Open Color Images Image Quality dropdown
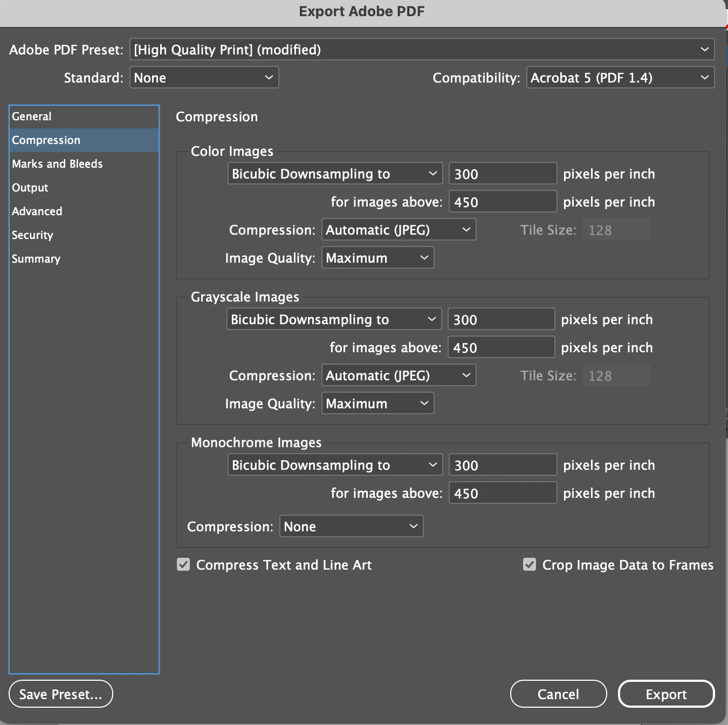Screen dimensions: 728x725 [377, 258]
